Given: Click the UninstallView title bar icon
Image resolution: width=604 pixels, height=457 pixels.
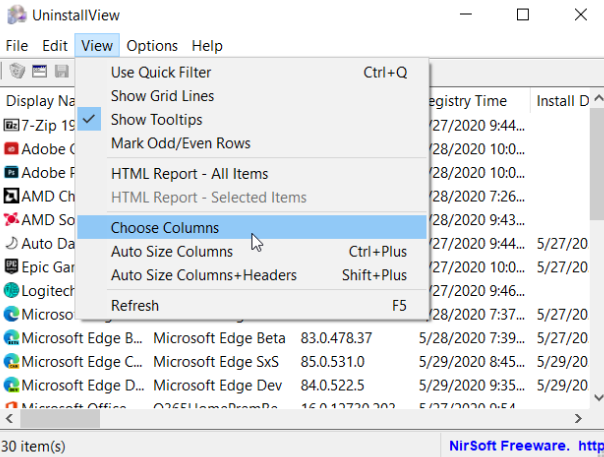Looking at the screenshot, I should (17, 15).
